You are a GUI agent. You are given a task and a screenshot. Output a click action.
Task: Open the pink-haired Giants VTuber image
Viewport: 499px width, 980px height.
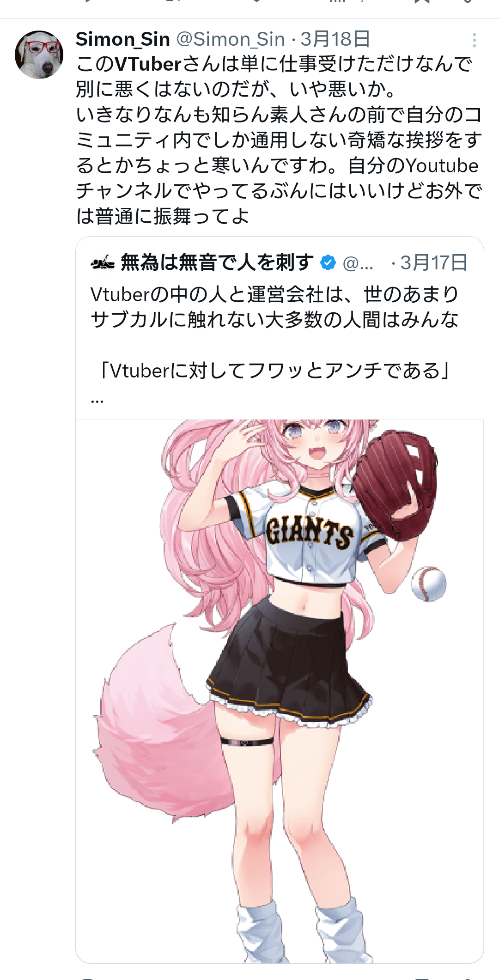click(280, 691)
